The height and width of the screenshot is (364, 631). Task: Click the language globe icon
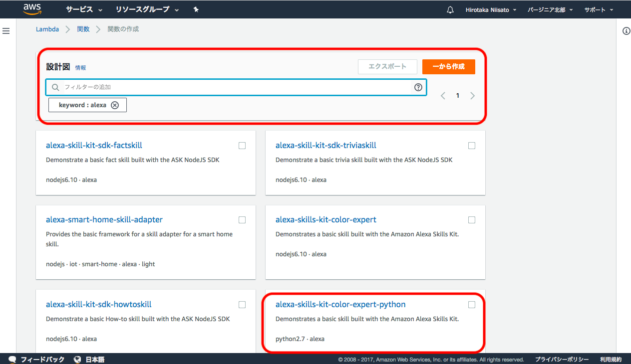77,360
